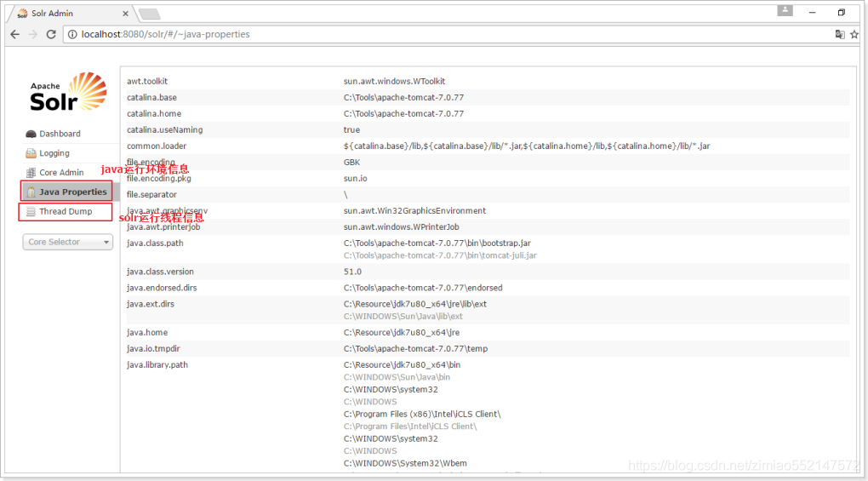
Task: Click the catalina.home property name
Action: point(154,113)
